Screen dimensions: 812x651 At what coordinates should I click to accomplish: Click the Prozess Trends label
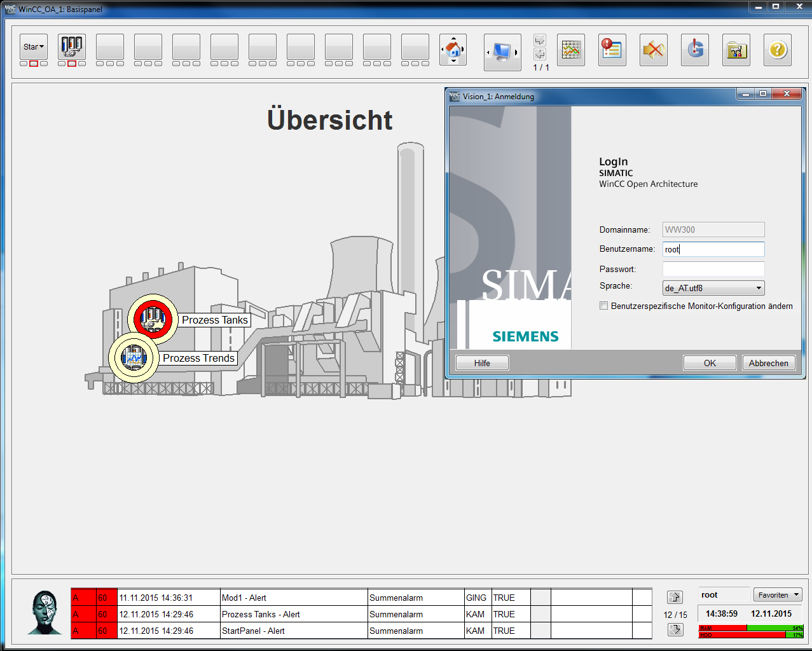(x=198, y=358)
